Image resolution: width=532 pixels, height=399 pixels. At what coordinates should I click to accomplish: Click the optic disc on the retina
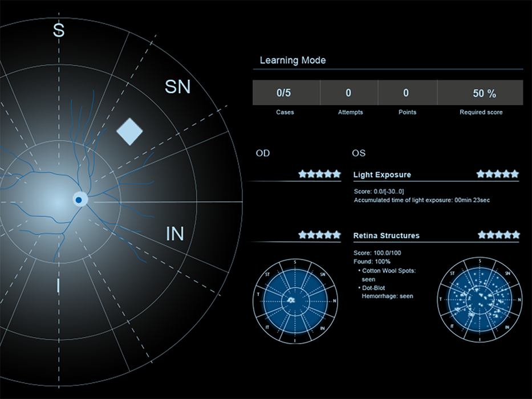pyautogui.click(x=79, y=200)
